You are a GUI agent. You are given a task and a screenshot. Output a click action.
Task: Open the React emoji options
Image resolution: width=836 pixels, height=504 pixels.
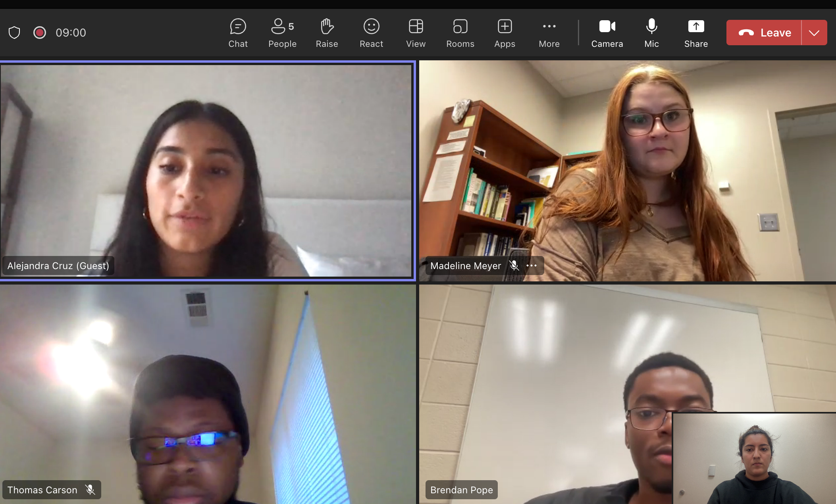coord(371,33)
